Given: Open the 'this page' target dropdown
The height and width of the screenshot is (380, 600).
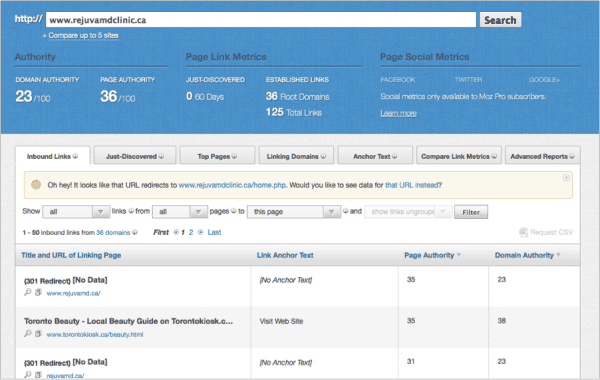Looking at the screenshot, I should [294, 212].
